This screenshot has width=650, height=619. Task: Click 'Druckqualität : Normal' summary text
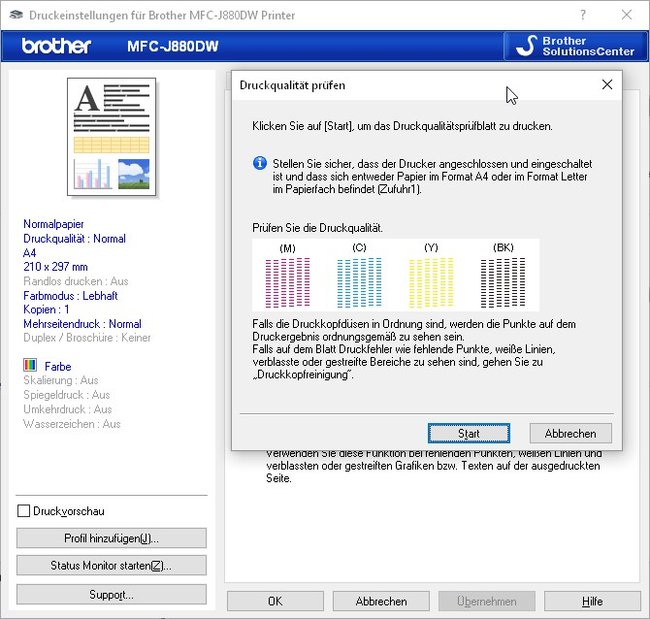74,238
